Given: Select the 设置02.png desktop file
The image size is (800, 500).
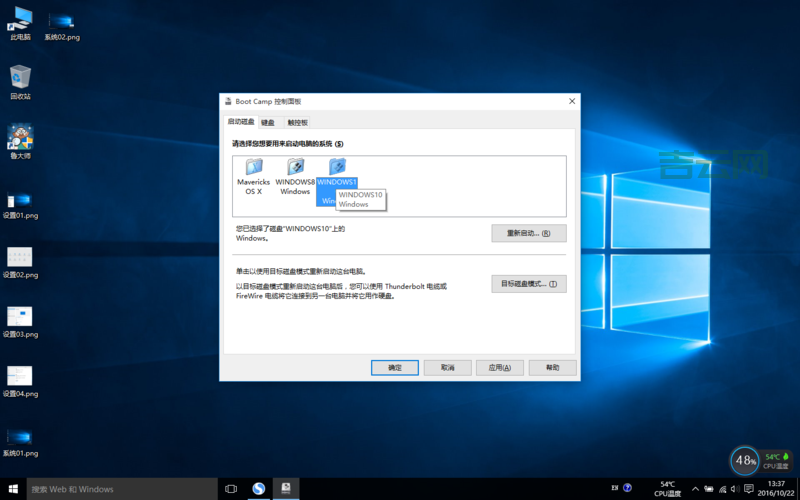Looking at the screenshot, I should tap(20, 263).
